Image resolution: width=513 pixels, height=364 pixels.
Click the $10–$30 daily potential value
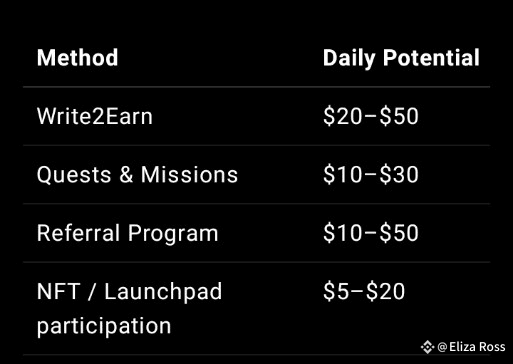click(x=371, y=175)
